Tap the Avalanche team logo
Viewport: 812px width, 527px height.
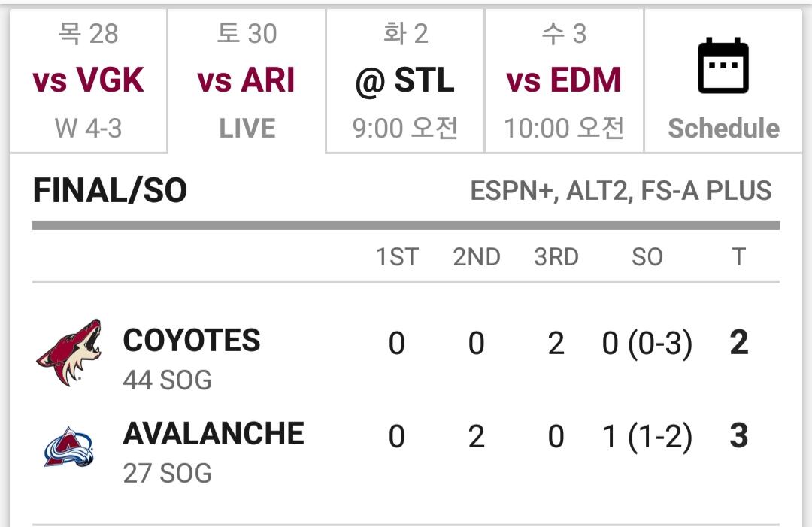(x=68, y=448)
